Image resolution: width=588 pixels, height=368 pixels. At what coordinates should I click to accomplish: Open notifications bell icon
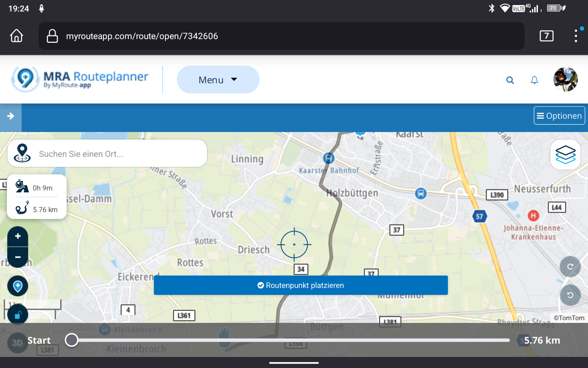click(534, 80)
